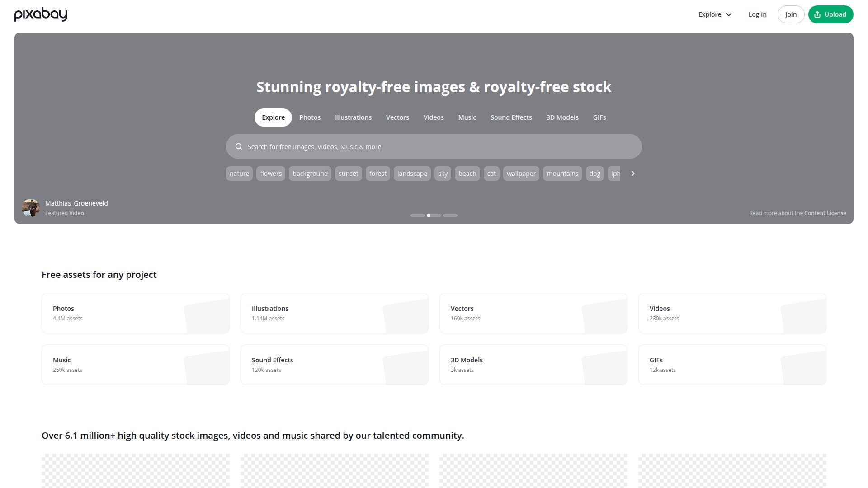The width and height of the screenshot is (868, 488).
Task: Select the sky tag
Action: (x=443, y=174)
